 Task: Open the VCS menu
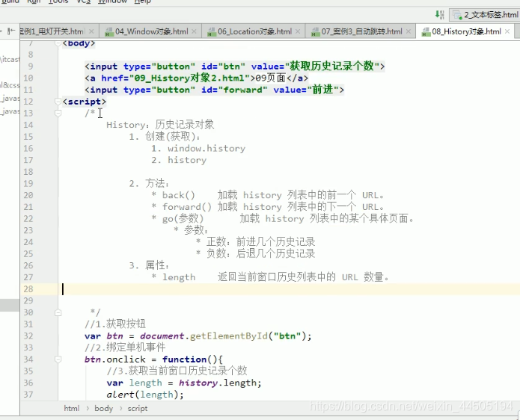pos(84,1)
